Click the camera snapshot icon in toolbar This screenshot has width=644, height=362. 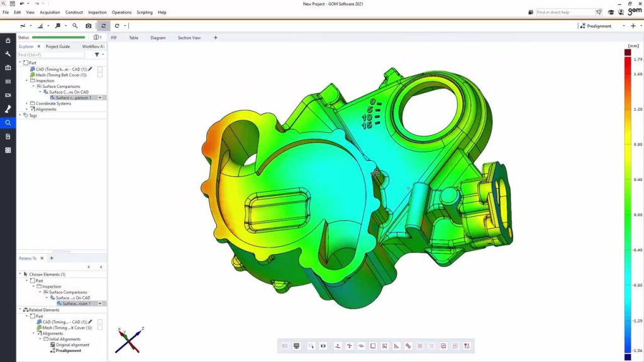89,26
